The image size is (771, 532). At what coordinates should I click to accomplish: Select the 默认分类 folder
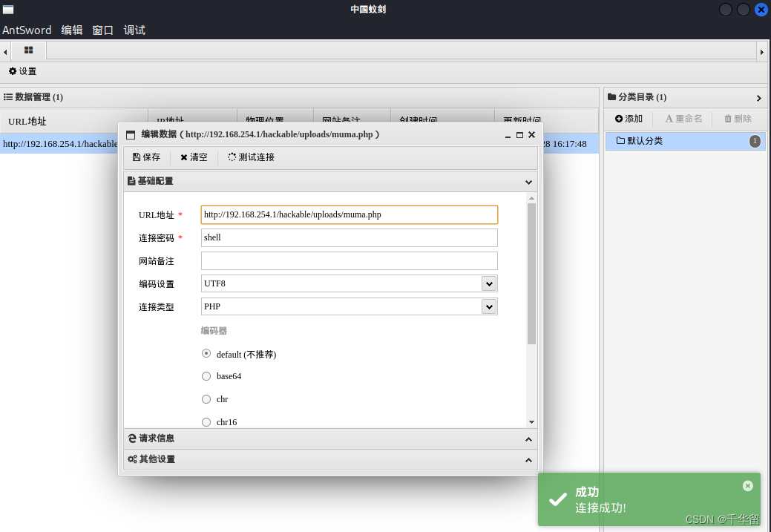(x=685, y=141)
